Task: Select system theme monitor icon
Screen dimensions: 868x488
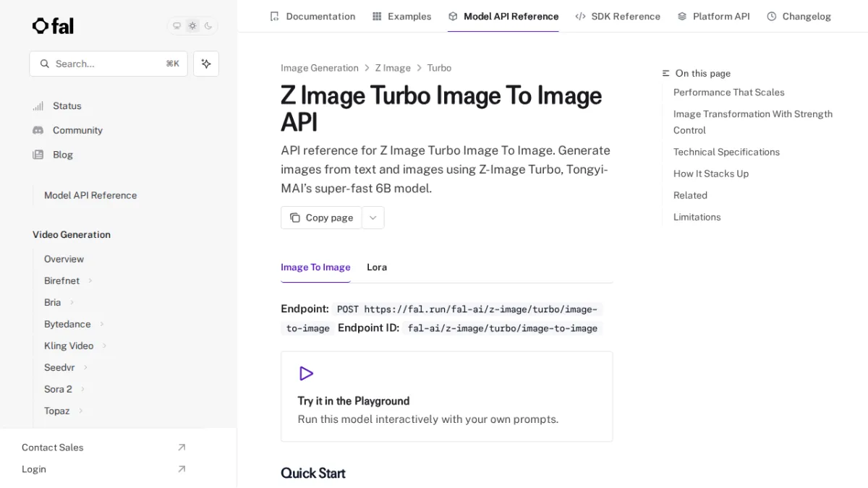Action: (176, 26)
